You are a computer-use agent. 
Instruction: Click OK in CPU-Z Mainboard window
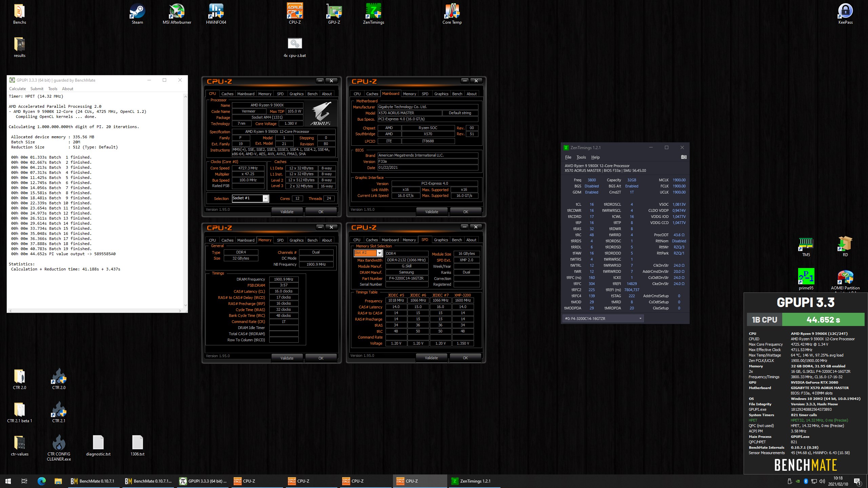pos(466,212)
